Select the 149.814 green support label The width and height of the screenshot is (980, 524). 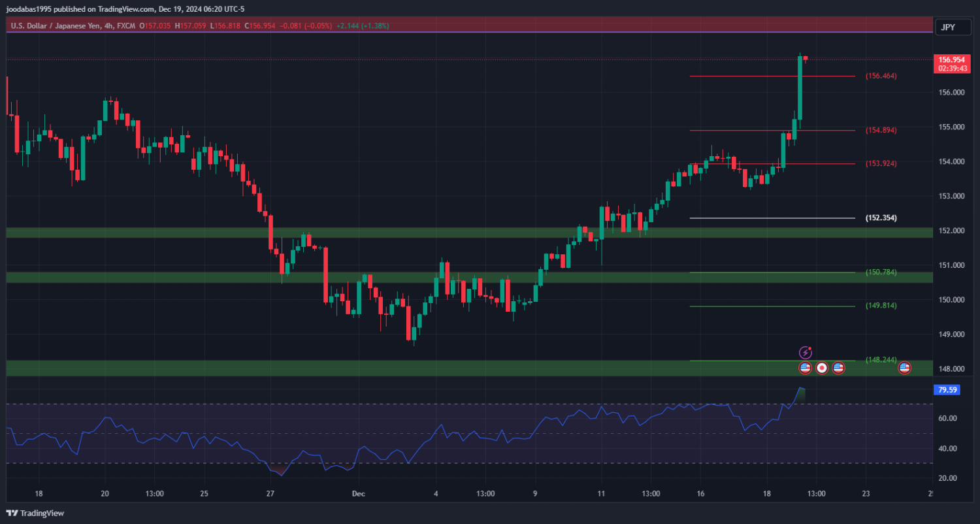point(881,305)
